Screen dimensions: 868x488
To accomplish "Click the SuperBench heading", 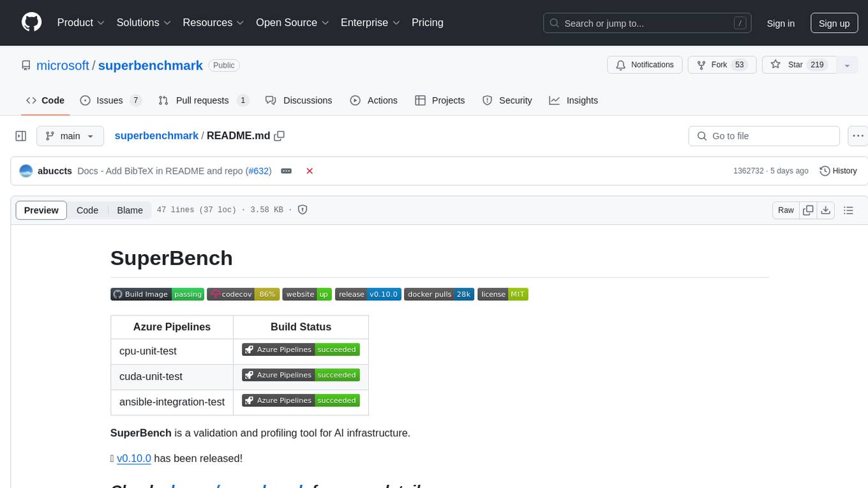I will click(172, 258).
